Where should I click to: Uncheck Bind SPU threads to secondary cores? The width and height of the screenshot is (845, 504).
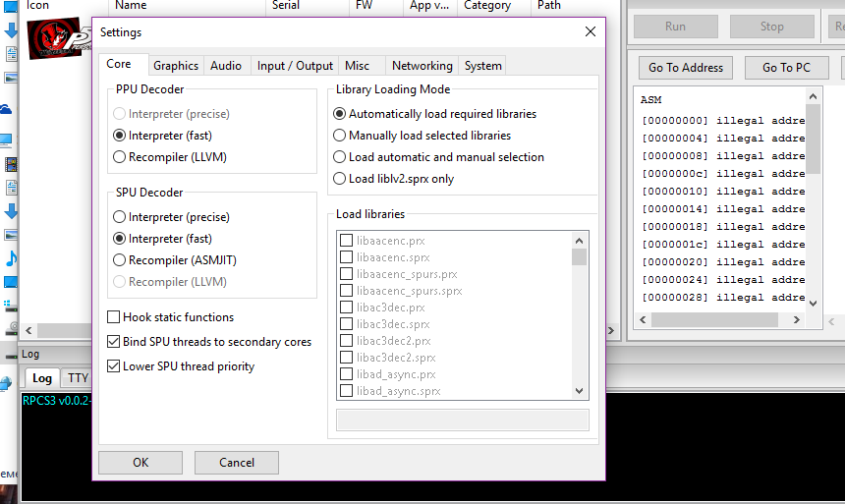[114, 342]
